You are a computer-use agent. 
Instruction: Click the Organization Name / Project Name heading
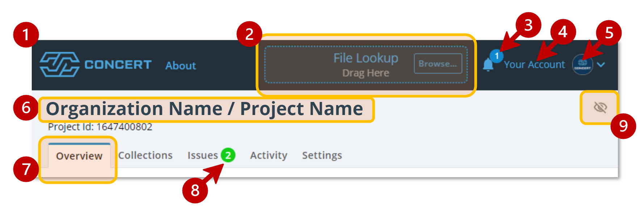pos(205,109)
